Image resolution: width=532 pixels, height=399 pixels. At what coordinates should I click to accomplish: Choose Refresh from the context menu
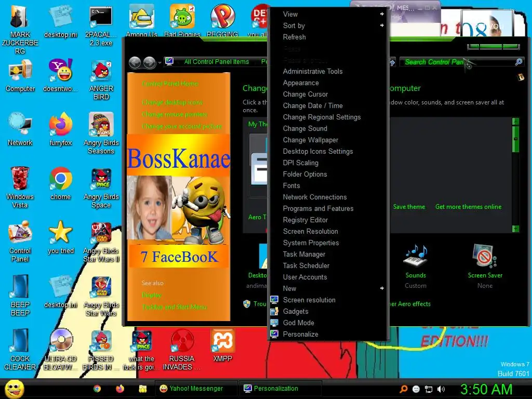click(328, 37)
